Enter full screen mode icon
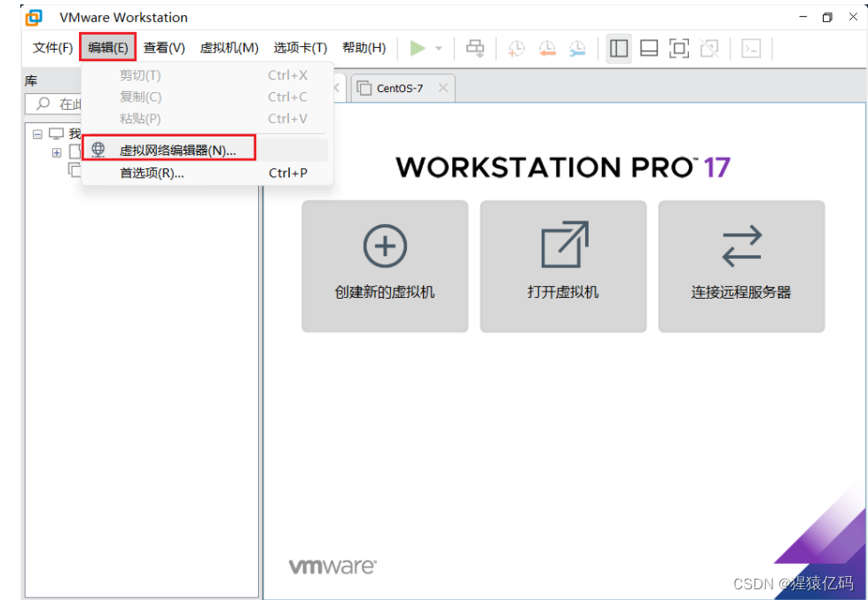 pyautogui.click(x=679, y=48)
